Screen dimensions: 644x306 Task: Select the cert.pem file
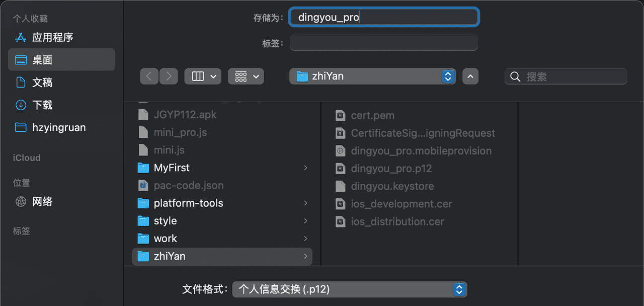pyautogui.click(x=372, y=115)
